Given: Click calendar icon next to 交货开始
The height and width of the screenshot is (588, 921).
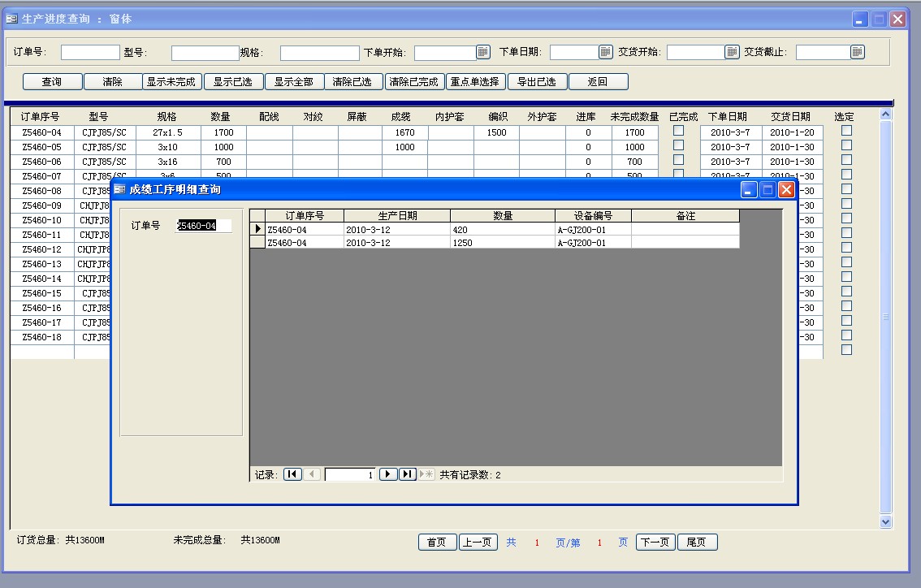Looking at the screenshot, I should [x=732, y=52].
